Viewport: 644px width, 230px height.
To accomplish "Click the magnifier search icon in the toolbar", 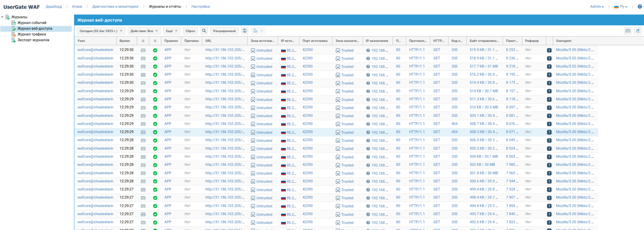I will (x=204, y=31).
